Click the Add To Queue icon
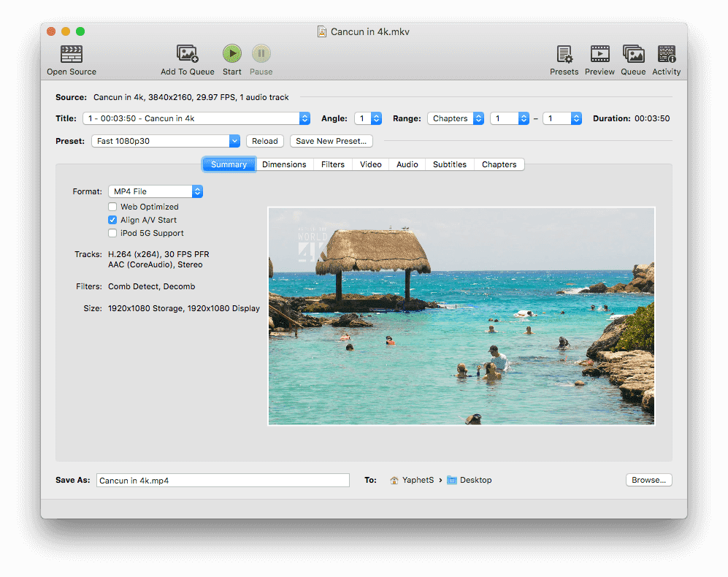Viewport: 728px width, 577px height. 188,54
